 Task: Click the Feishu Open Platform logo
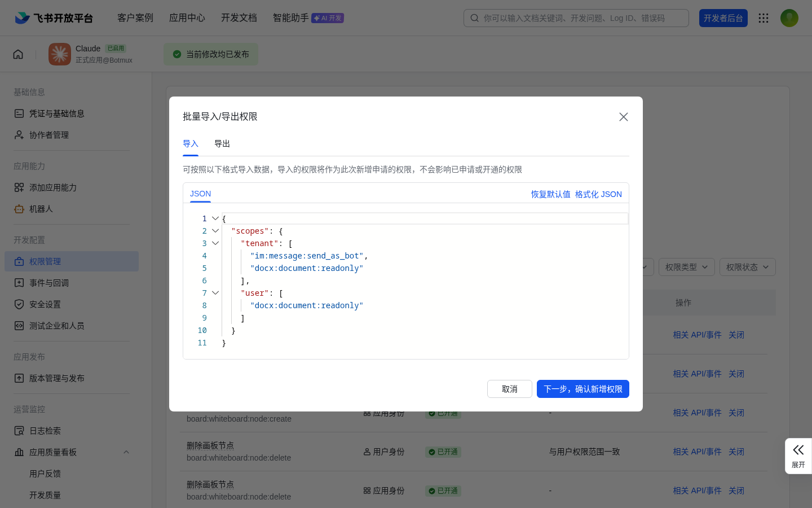coord(54,18)
